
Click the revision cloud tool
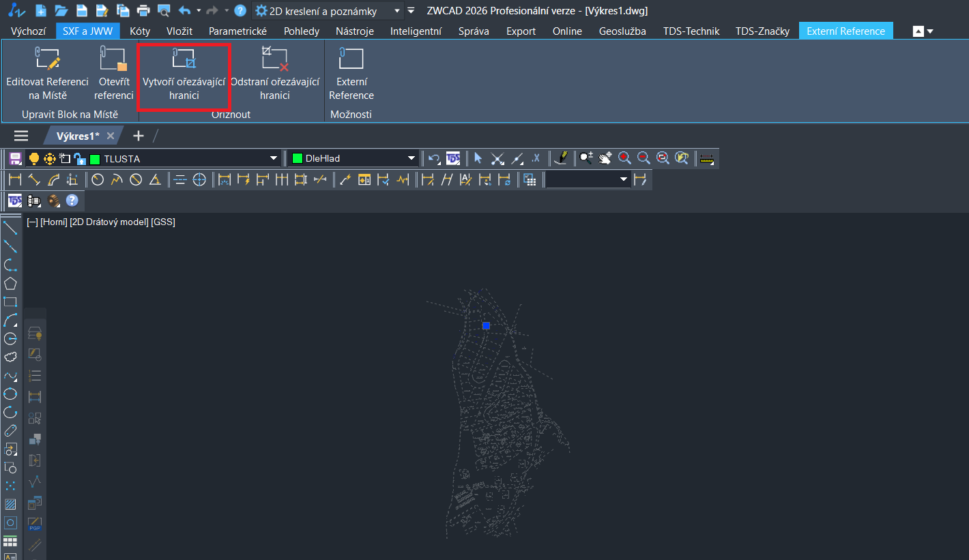pyautogui.click(x=10, y=357)
